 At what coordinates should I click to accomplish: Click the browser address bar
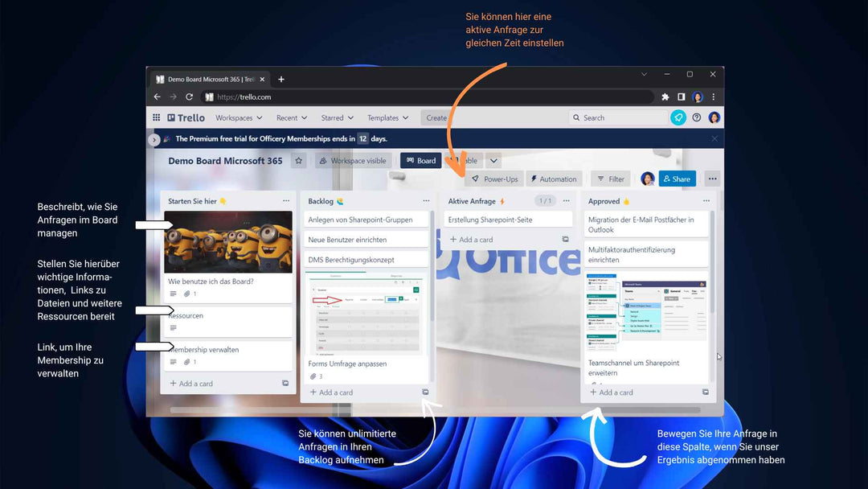(428, 97)
